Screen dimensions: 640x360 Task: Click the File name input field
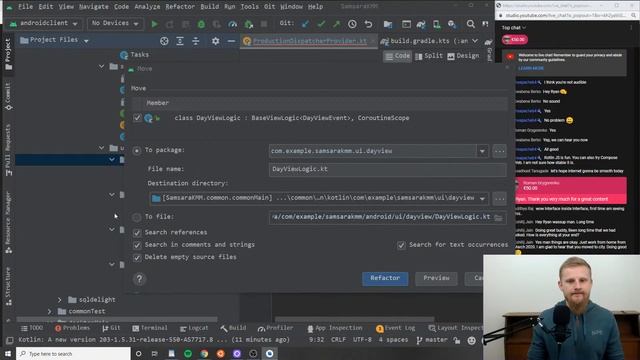pyautogui.click(x=387, y=169)
